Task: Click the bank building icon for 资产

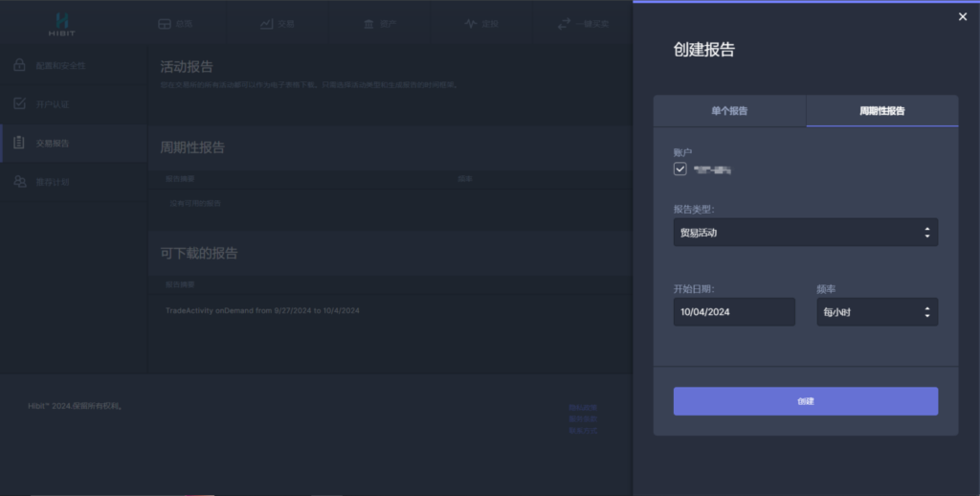Action: 368,24
